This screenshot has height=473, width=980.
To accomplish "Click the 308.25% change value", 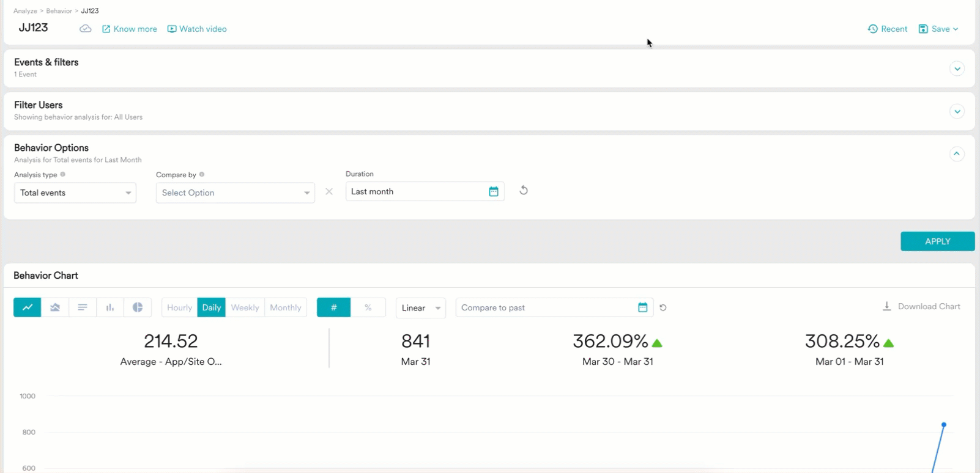I will pos(842,341).
